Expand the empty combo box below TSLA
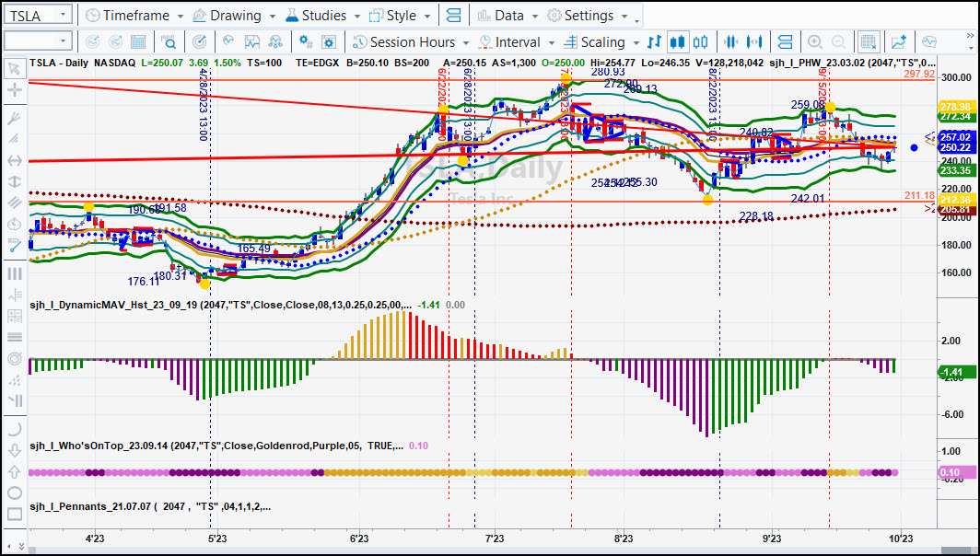 click(64, 41)
